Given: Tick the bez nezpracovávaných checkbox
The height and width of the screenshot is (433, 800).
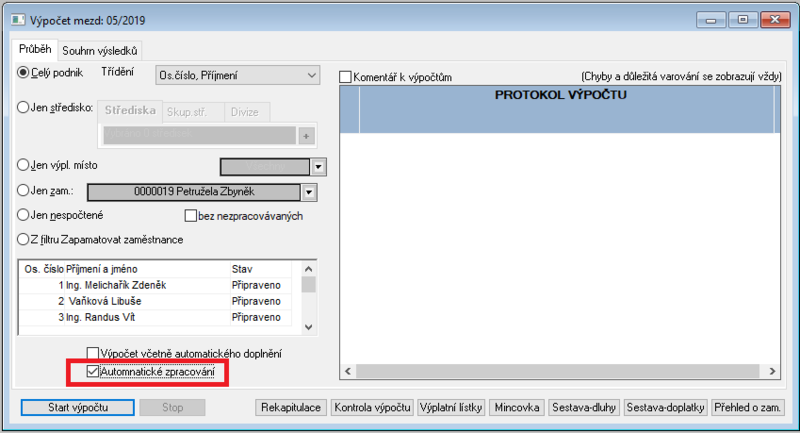Looking at the screenshot, I should 191,216.
